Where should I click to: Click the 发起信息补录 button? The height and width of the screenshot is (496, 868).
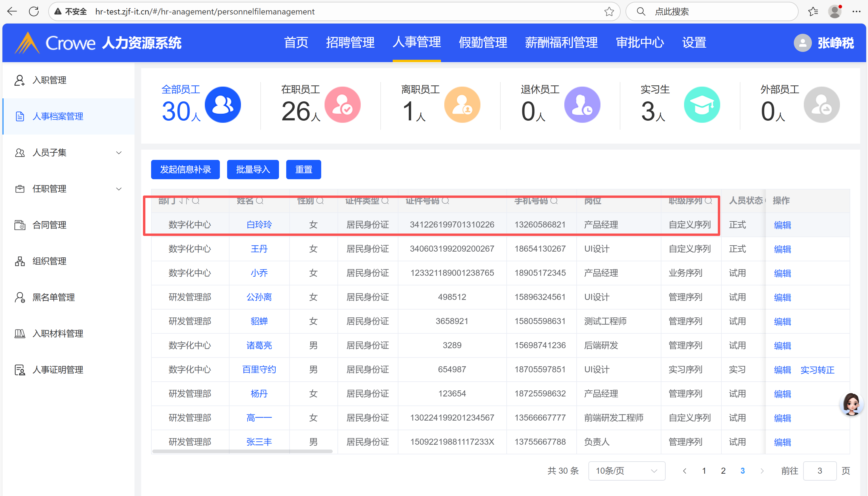tap(185, 169)
